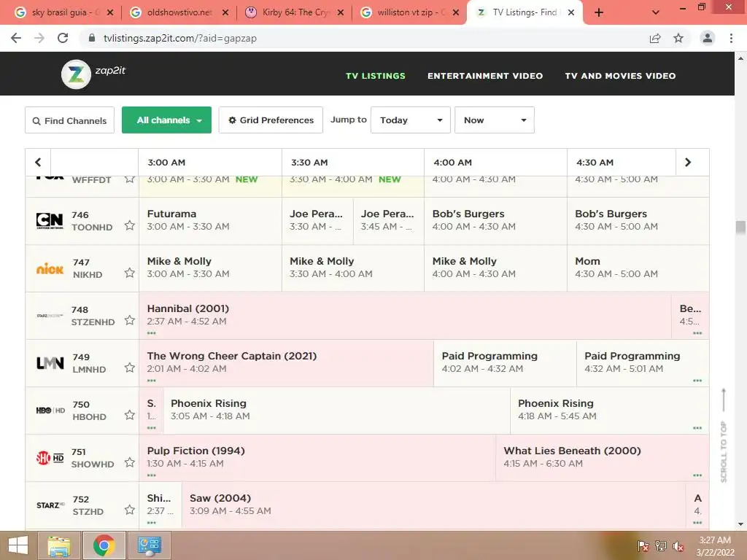Close the williston vt zip tab
This screenshot has width=747, height=560.
[456, 12]
